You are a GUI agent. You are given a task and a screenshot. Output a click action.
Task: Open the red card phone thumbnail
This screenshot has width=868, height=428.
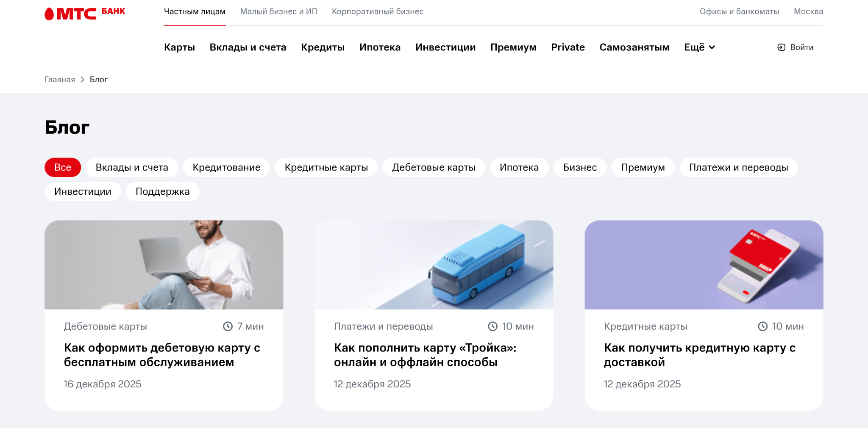coord(704,265)
